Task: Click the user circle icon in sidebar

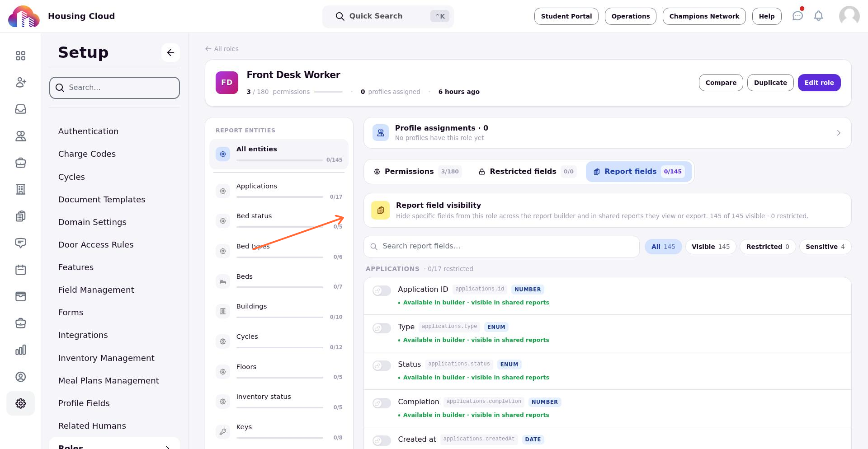Action: pyautogui.click(x=20, y=377)
